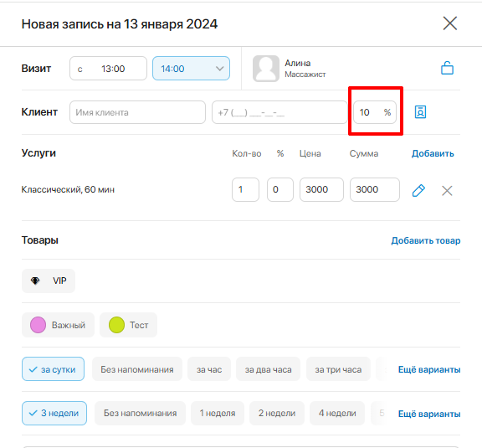Click the client discount percent field
This screenshot has width=482, height=448.
pyautogui.click(x=375, y=112)
